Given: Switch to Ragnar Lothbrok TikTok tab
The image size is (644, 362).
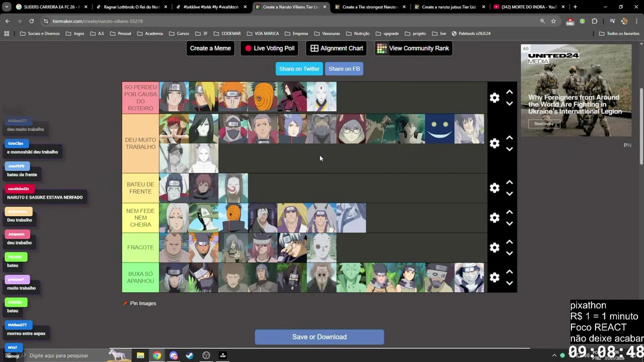Looking at the screenshot, I should pyautogui.click(x=131, y=7).
